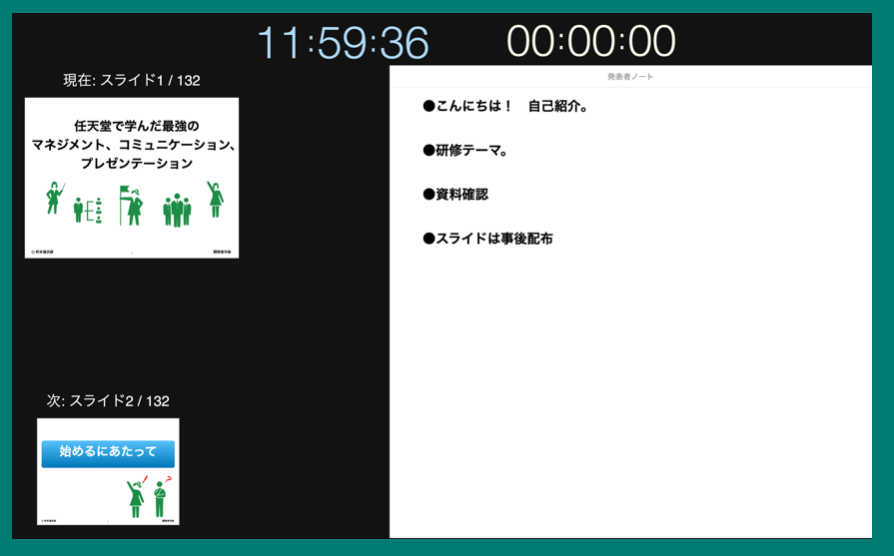Click the elapsed timer 00:00:00
The width and height of the screenshot is (894, 556).
pos(591,41)
